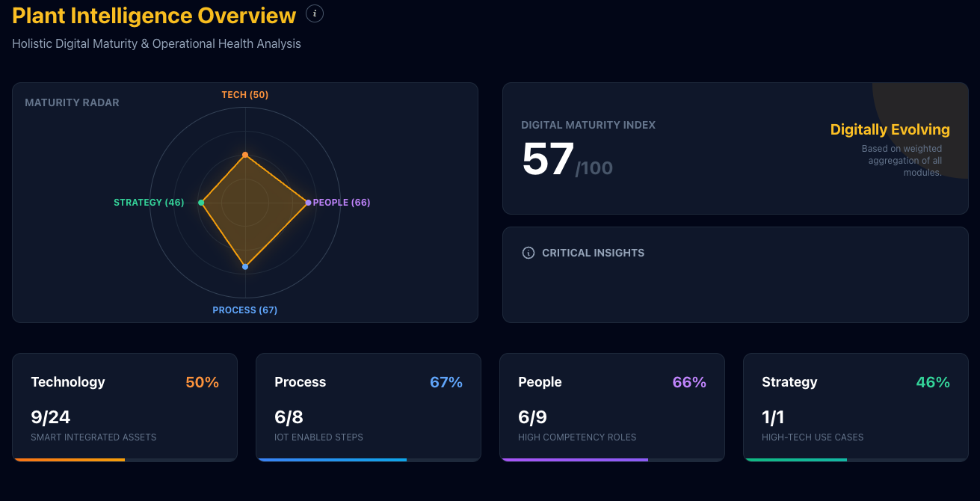The image size is (980, 501).
Task: Click the orange Technology progress bar
Action: [x=70, y=460]
